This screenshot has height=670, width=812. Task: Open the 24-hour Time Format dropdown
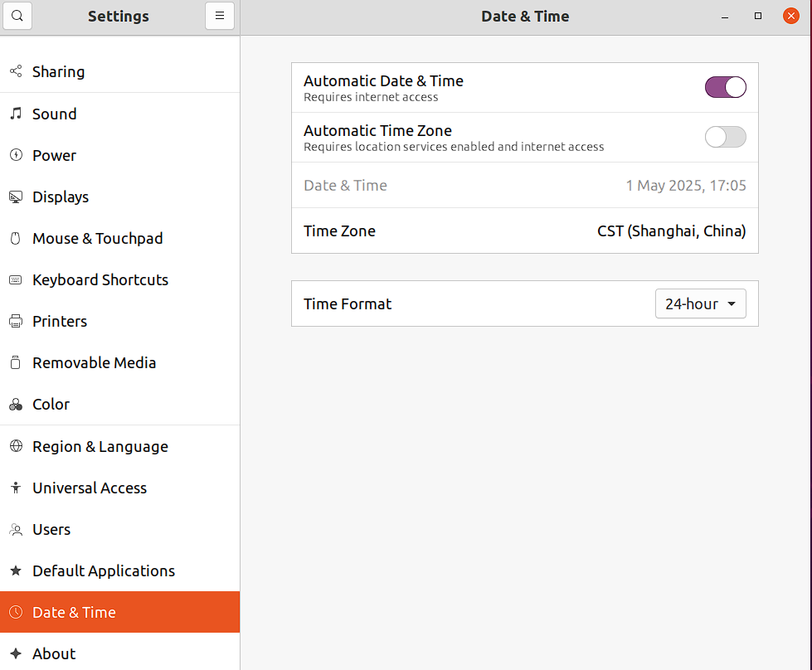[700, 303]
